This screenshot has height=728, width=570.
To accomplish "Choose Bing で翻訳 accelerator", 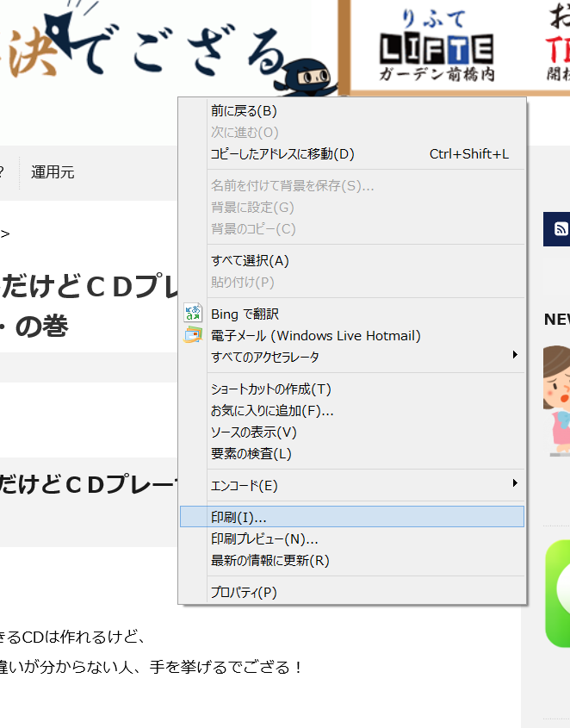I will pos(352,314).
